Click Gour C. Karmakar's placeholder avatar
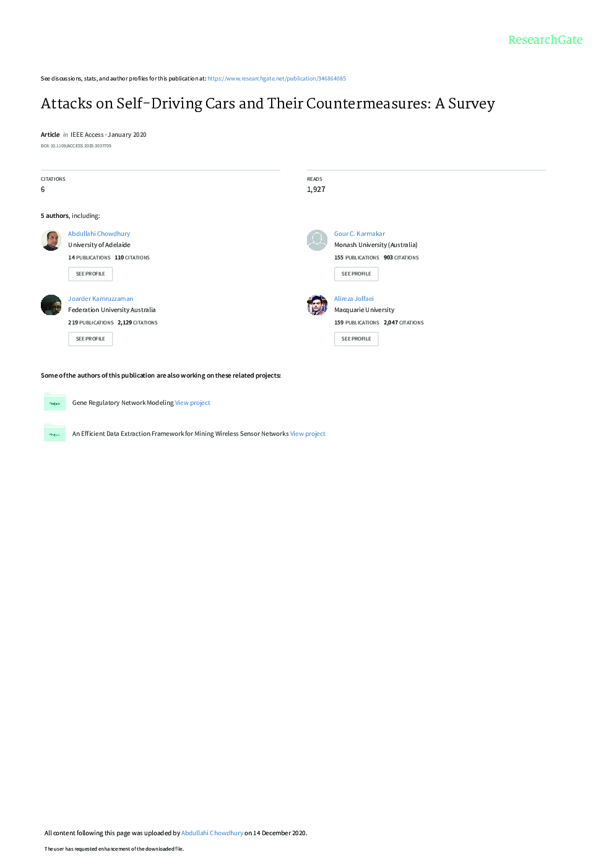This screenshot has height=868, width=614. point(317,240)
